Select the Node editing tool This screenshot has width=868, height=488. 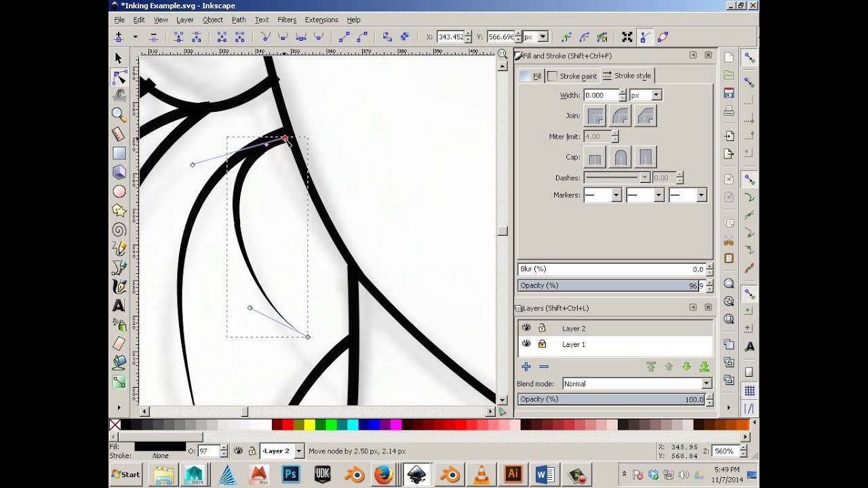[118, 77]
